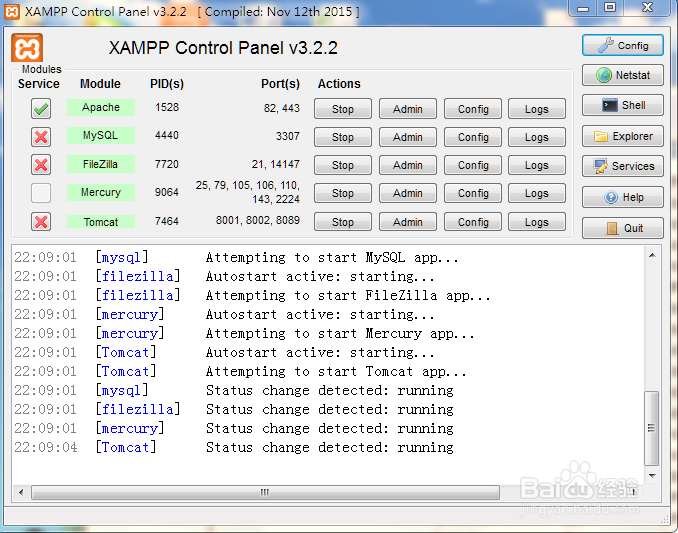Stop the MySQL module
This screenshot has height=533, width=678.
coord(342,137)
